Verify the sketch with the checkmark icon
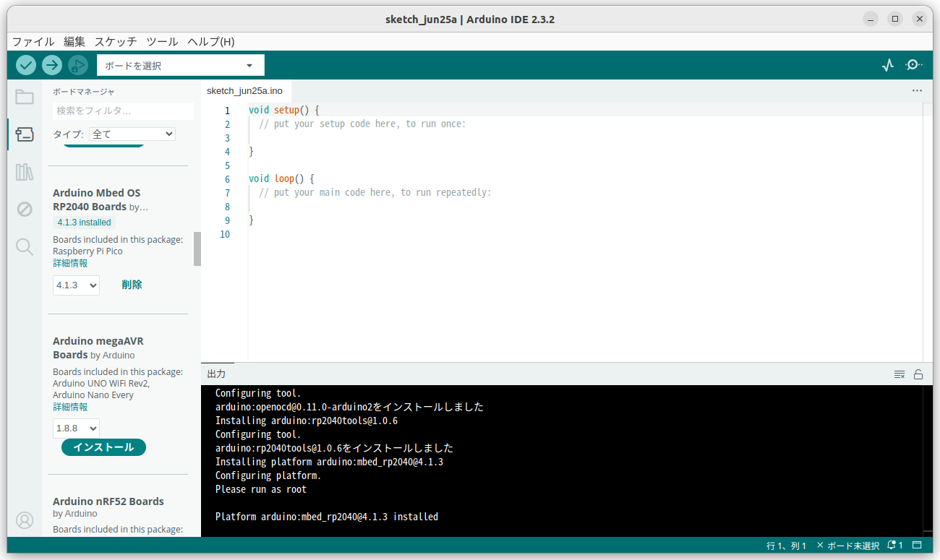 25,65
